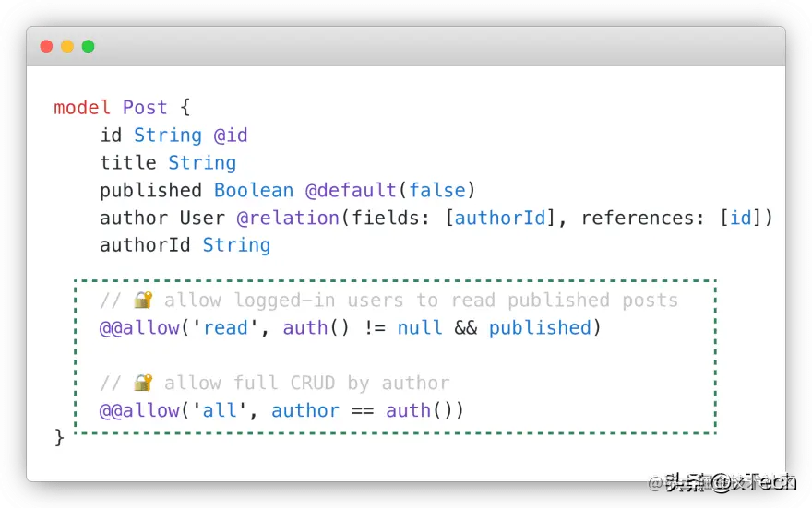812x508 pixels.
Task: Click 'authorId' inside the fields brackets
Action: coord(500,218)
